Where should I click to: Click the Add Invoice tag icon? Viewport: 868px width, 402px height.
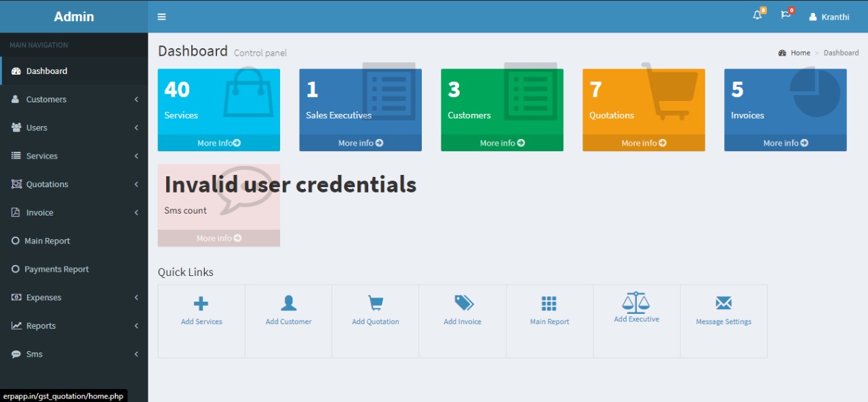pyautogui.click(x=463, y=303)
